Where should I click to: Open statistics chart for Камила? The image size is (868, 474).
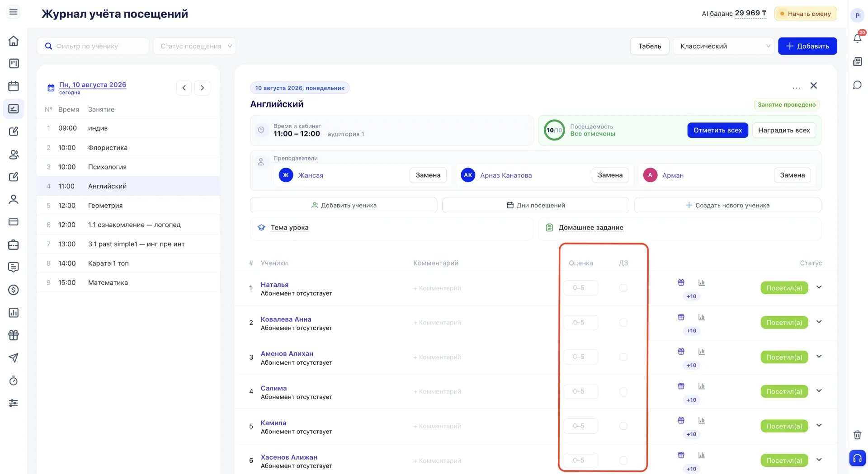702,421
